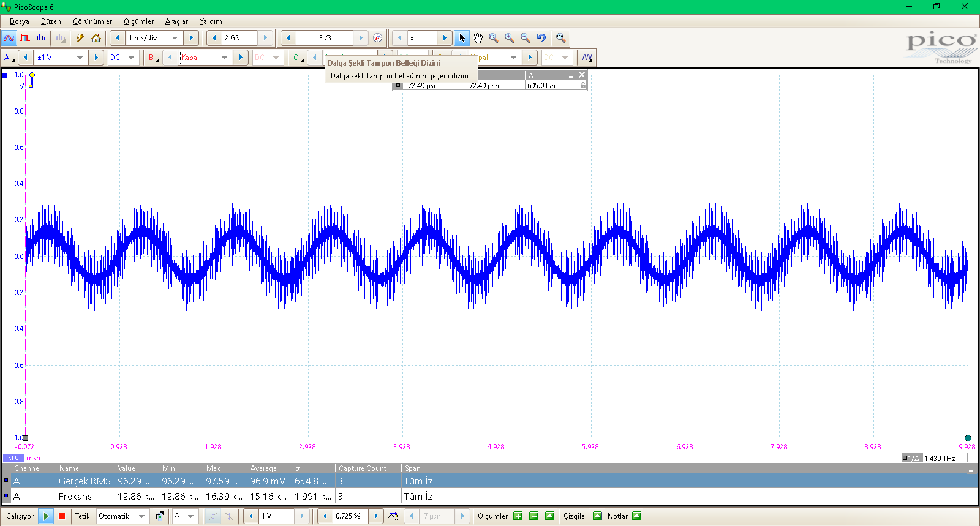Click the Undo Zoom arrow icon
Screen dimensions: 980x526
(541, 38)
